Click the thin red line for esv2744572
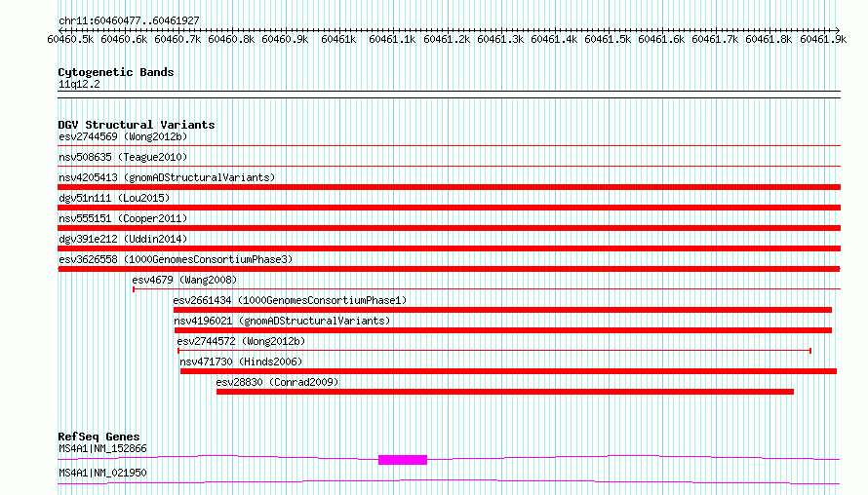 point(494,351)
